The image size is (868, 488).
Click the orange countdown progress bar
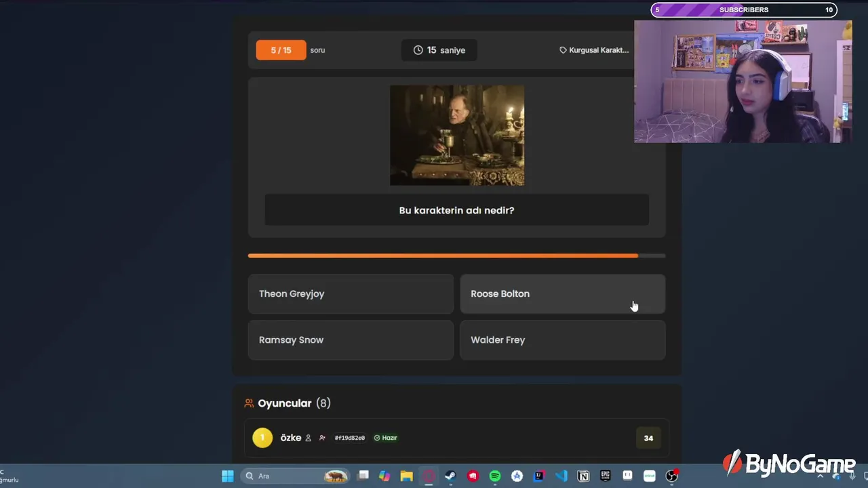443,256
